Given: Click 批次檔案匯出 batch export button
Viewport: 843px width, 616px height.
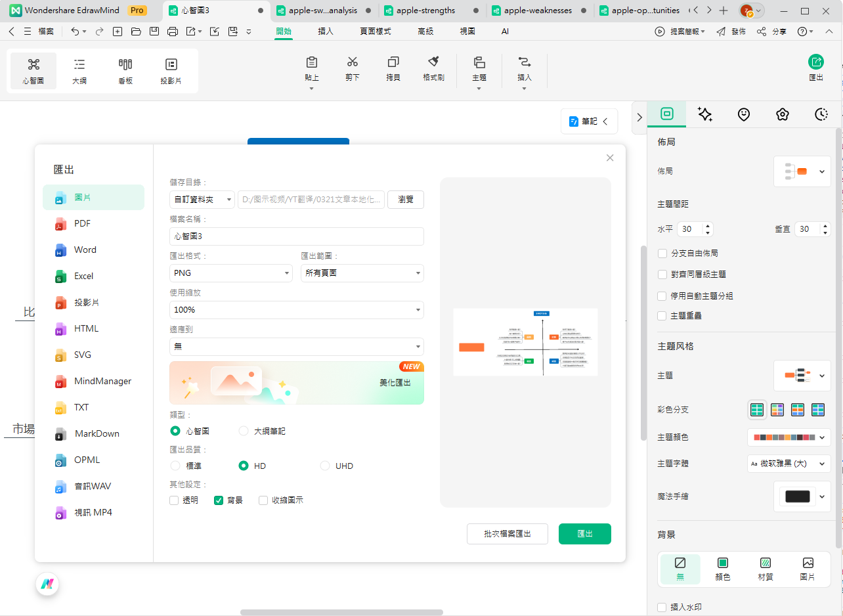Looking at the screenshot, I should tap(507, 534).
